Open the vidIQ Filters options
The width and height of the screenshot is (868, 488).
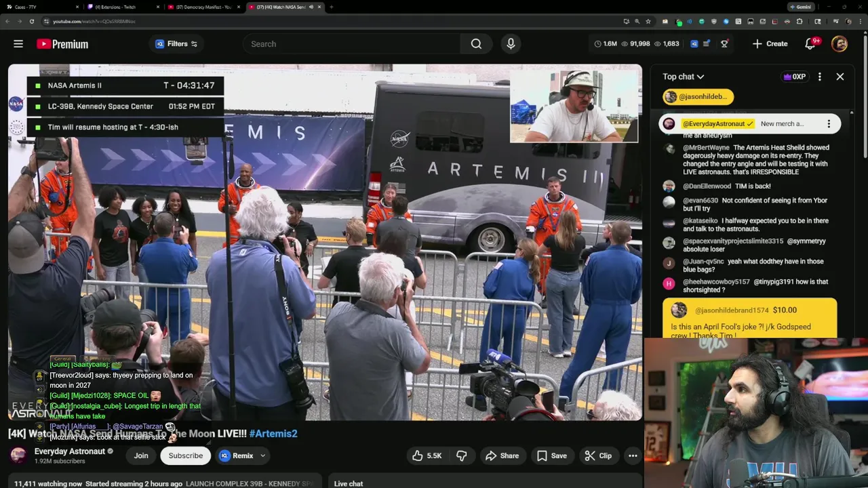click(176, 44)
